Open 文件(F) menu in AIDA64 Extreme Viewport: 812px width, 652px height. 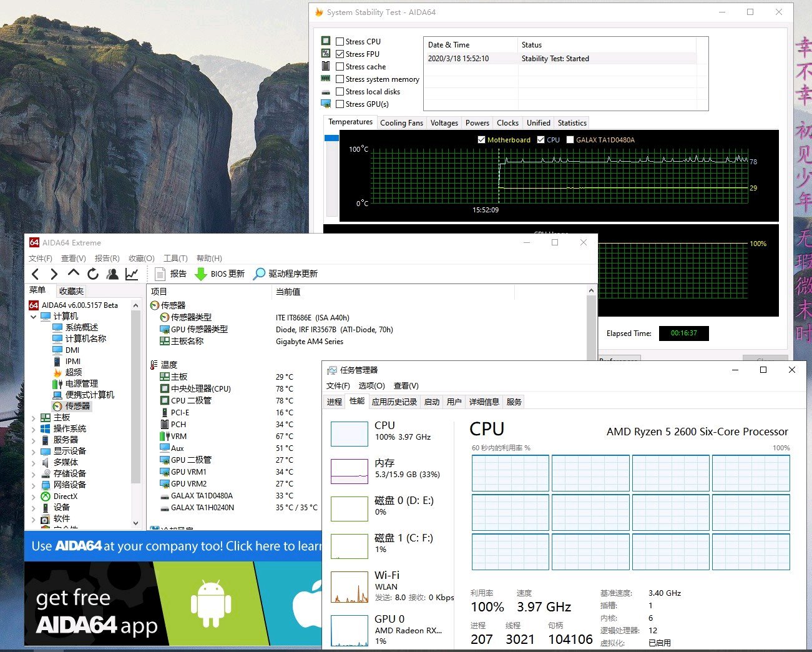pyautogui.click(x=41, y=259)
